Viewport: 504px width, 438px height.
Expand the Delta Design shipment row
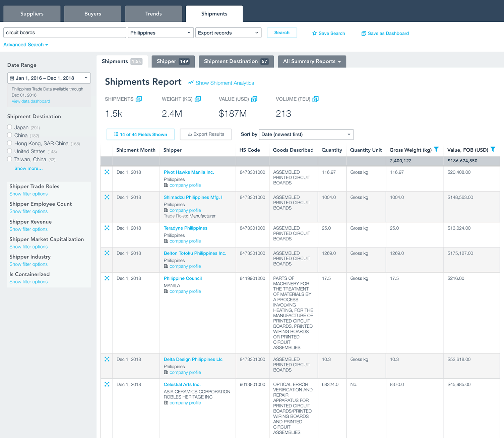(107, 359)
